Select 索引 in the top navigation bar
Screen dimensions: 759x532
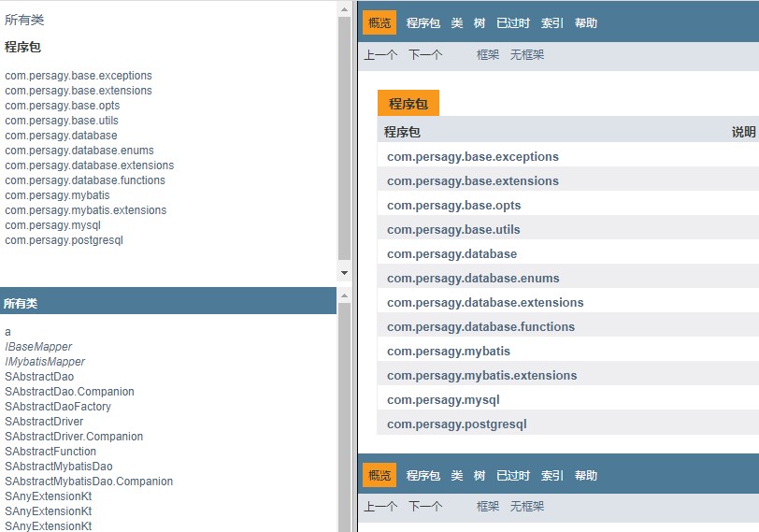pyautogui.click(x=552, y=23)
